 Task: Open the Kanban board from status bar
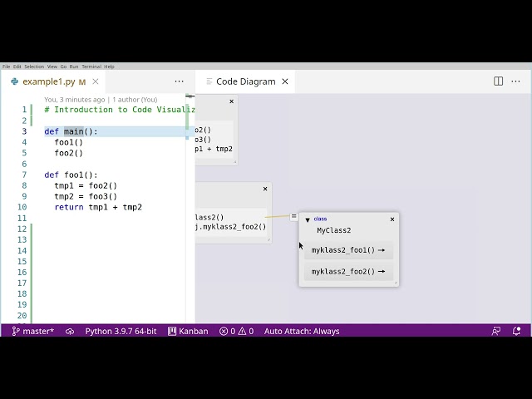tap(188, 331)
